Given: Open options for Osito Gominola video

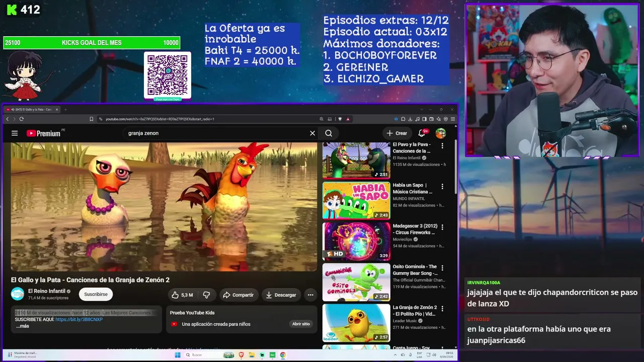Looking at the screenshot, I should (442, 268).
